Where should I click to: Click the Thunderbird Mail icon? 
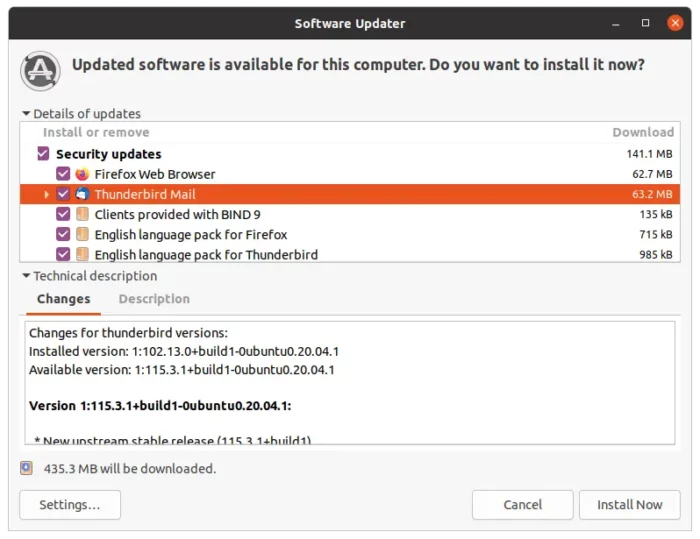(x=82, y=194)
